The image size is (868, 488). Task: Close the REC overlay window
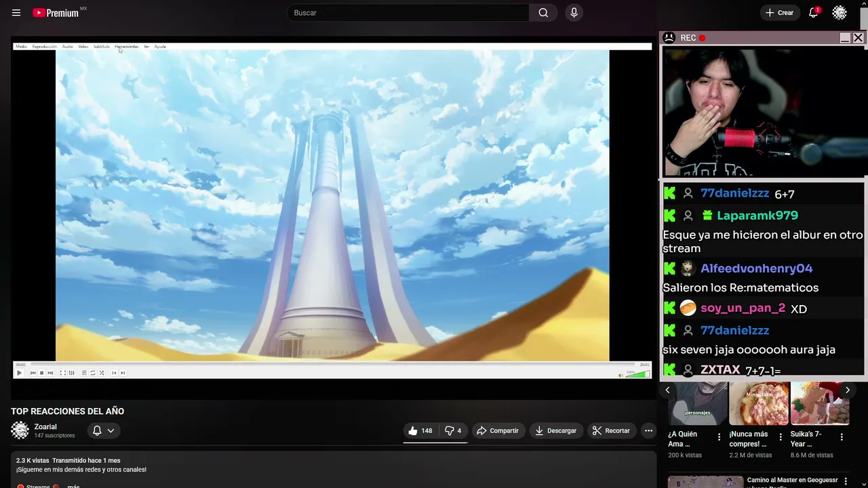[858, 38]
